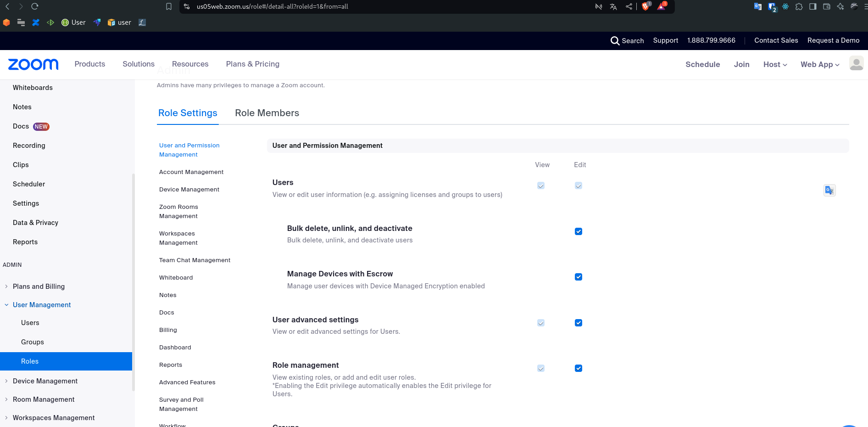Click the Search magnifier in Zoom header

tap(615, 40)
